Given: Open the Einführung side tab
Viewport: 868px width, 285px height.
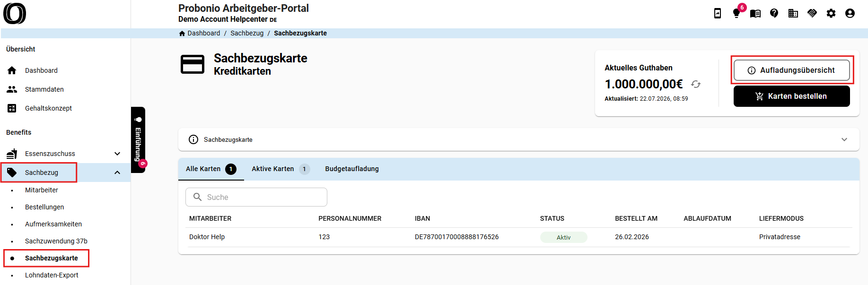Looking at the screenshot, I should coord(138,140).
